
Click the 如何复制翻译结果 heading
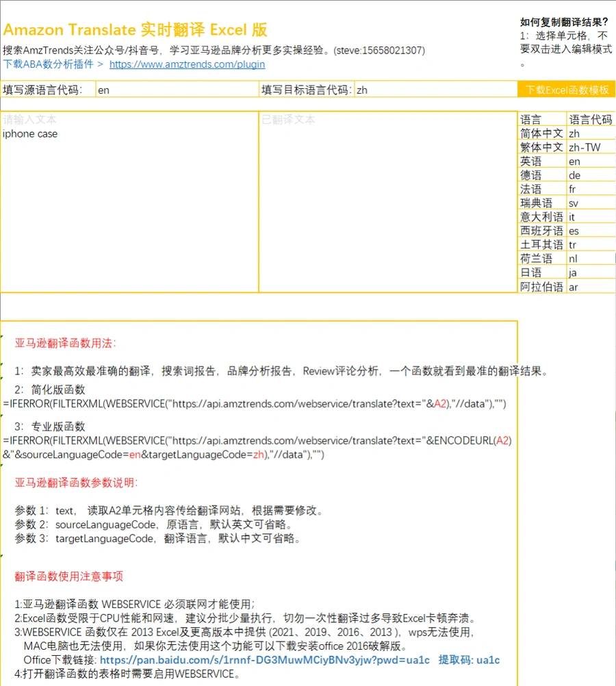564,22
